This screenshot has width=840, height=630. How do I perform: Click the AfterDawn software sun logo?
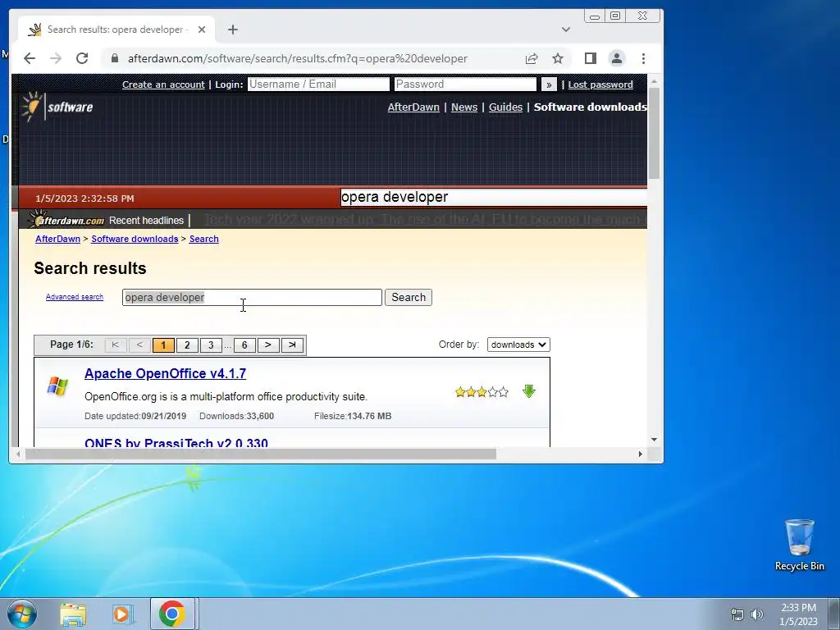pyautogui.click(x=57, y=107)
